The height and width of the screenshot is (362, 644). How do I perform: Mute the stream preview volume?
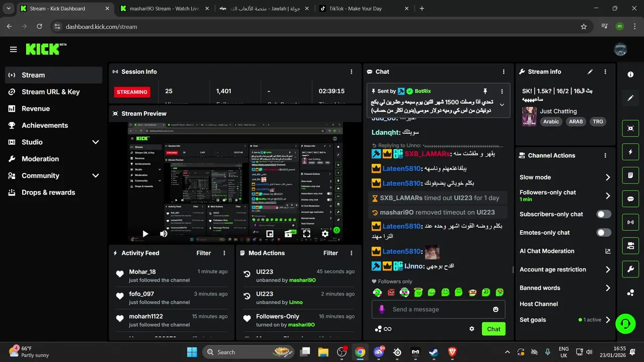pos(164,233)
